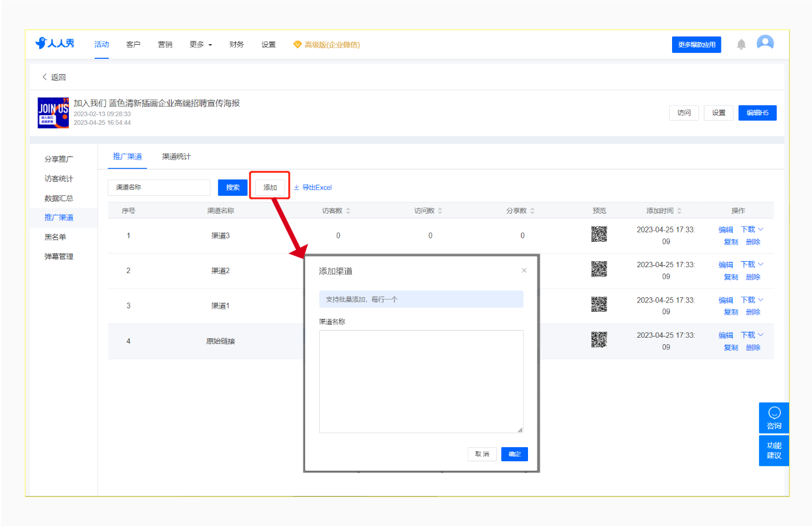Click the 高级版(企业微信) label
Image resolution: width=812 pixels, height=526 pixels.
tap(332, 45)
